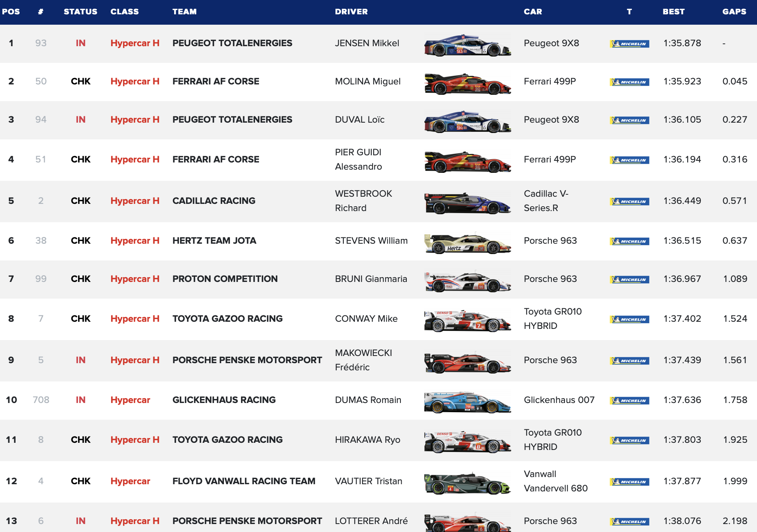Image resolution: width=757 pixels, height=532 pixels.
Task: Click Michelin logo in BRUNI Gianmaria row
Action: [630, 280]
